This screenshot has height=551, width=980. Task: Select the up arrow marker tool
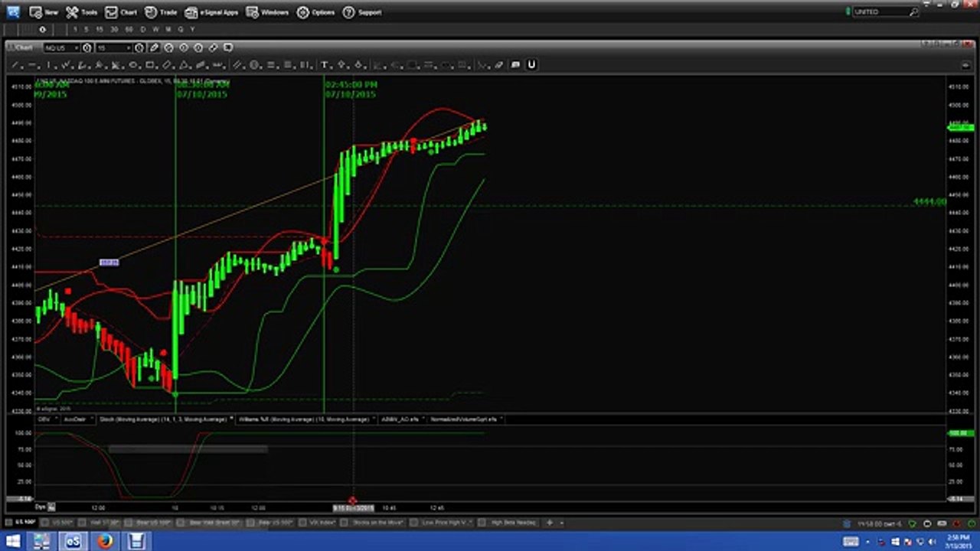341,65
